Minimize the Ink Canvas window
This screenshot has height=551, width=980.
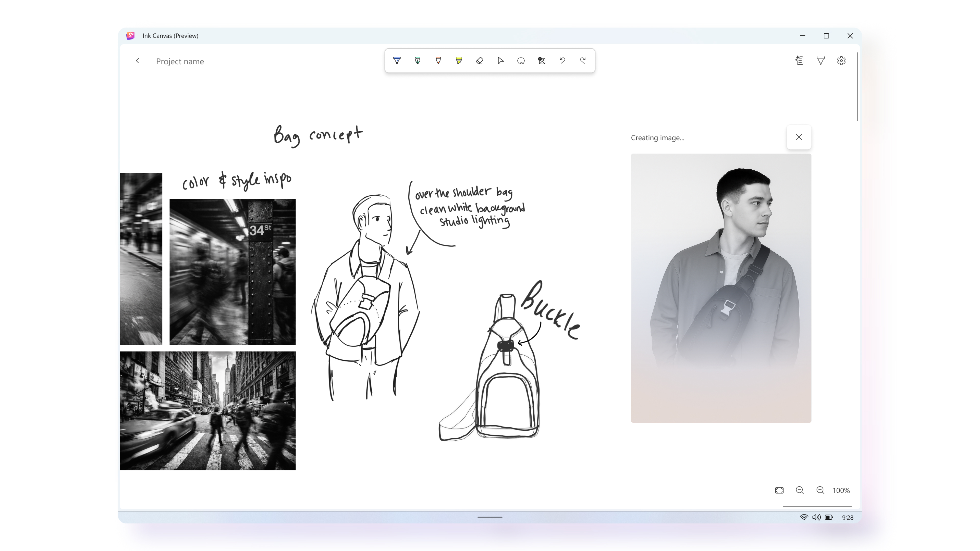click(803, 35)
